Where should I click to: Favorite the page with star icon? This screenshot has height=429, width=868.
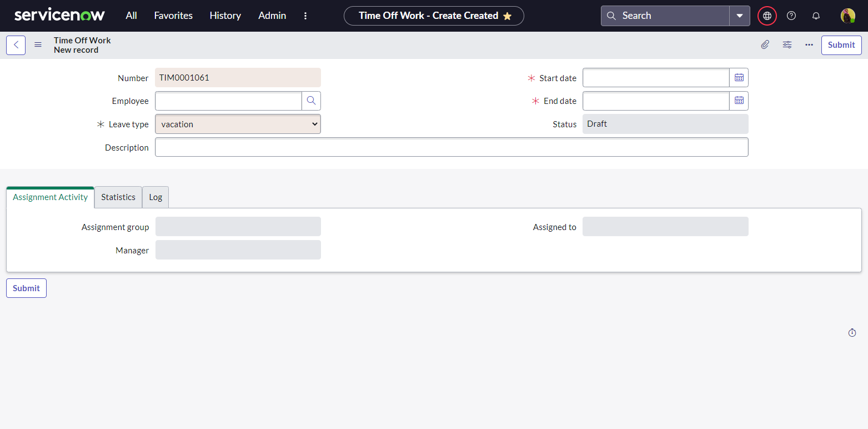click(507, 16)
